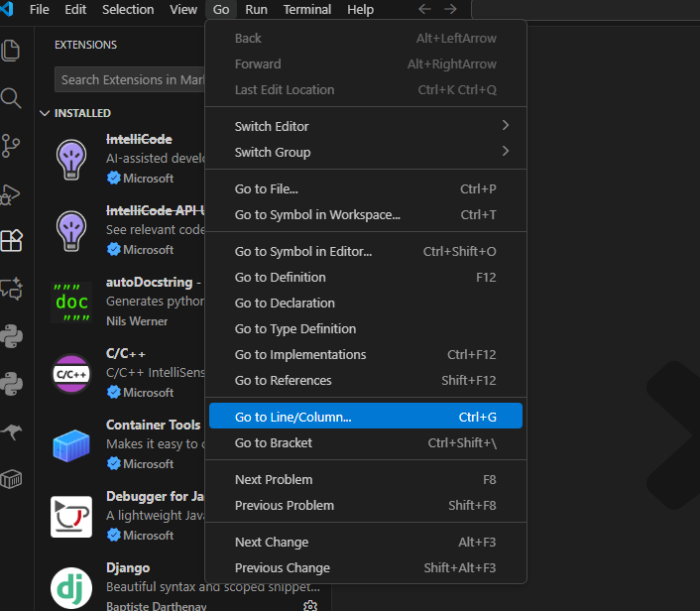Viewport: 700px width, 611px height.
Task: Open the Run menu
Action: [256, 9]
